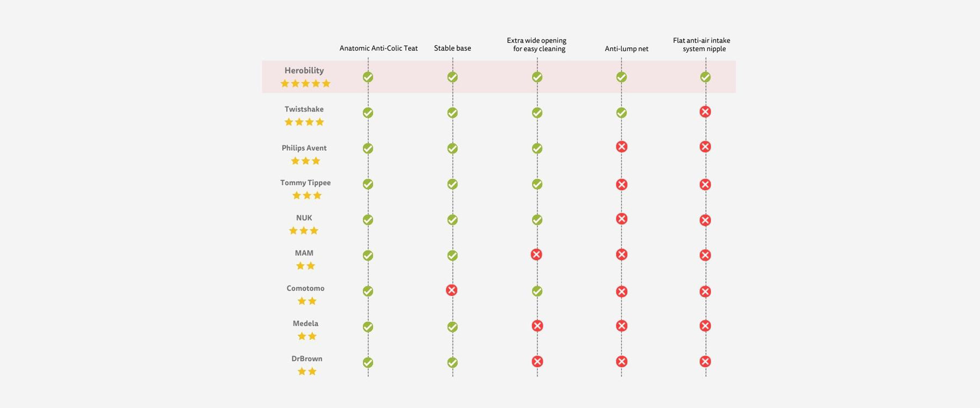Click Herobility's flat anti-air nipple checkmark

(705, 77)
